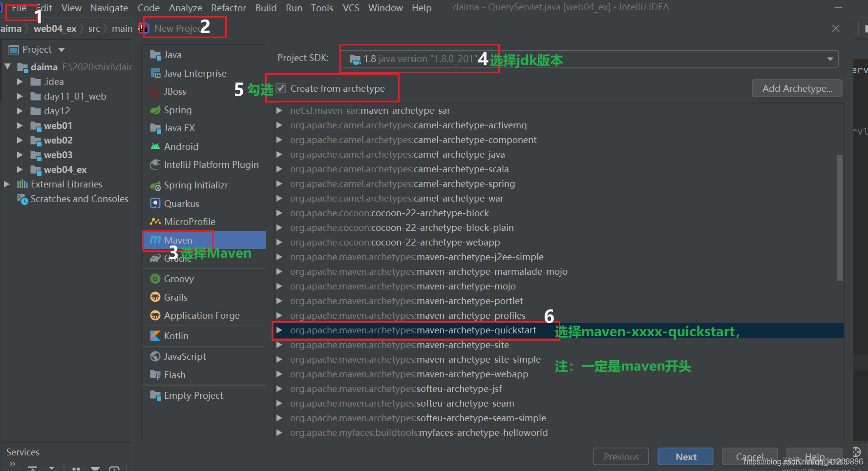This screenshot has height=471, width=868.
Task: Expand the web01 module node
Action: pyautogui.click(x=20, y=125)
